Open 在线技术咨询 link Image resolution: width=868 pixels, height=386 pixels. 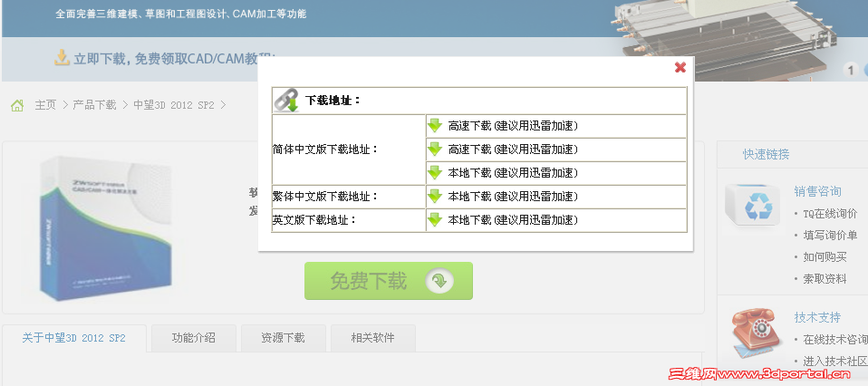[x=835, y=340]
